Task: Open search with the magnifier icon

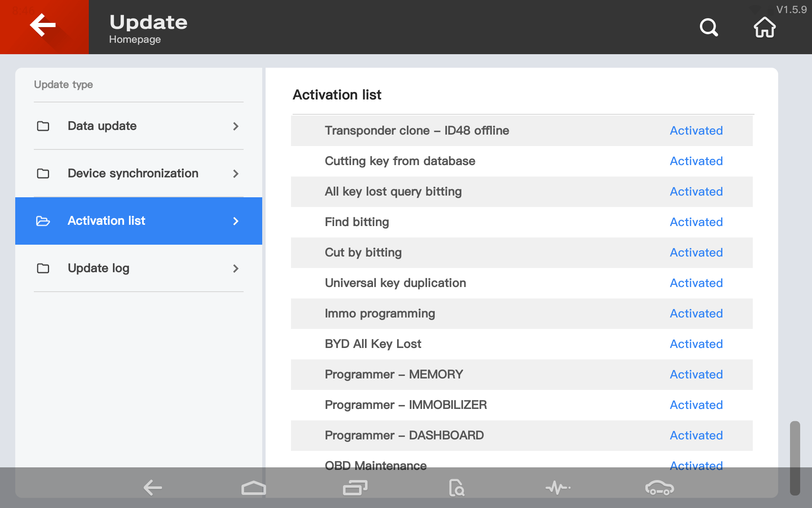Action: [709, 28]
